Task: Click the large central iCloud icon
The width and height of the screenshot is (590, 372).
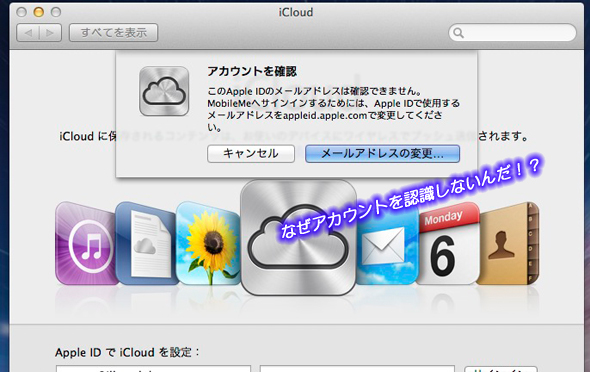Action: (x=298, y=238)
